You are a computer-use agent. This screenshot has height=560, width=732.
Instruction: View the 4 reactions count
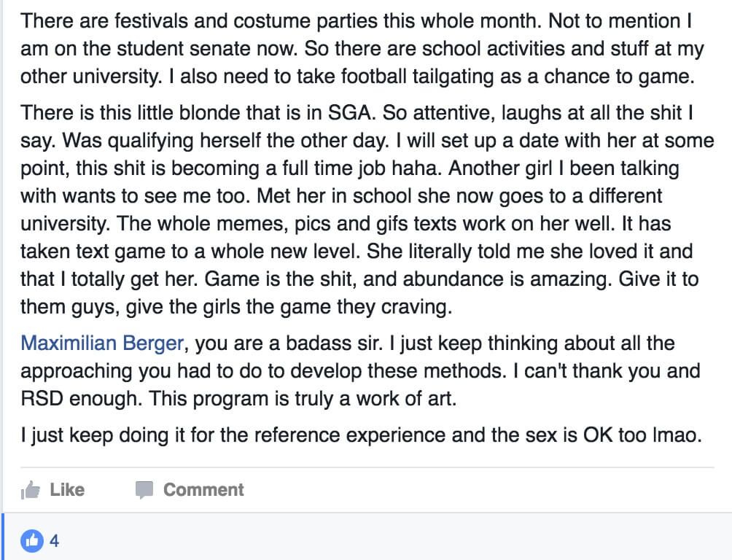(x=54, y=541)
